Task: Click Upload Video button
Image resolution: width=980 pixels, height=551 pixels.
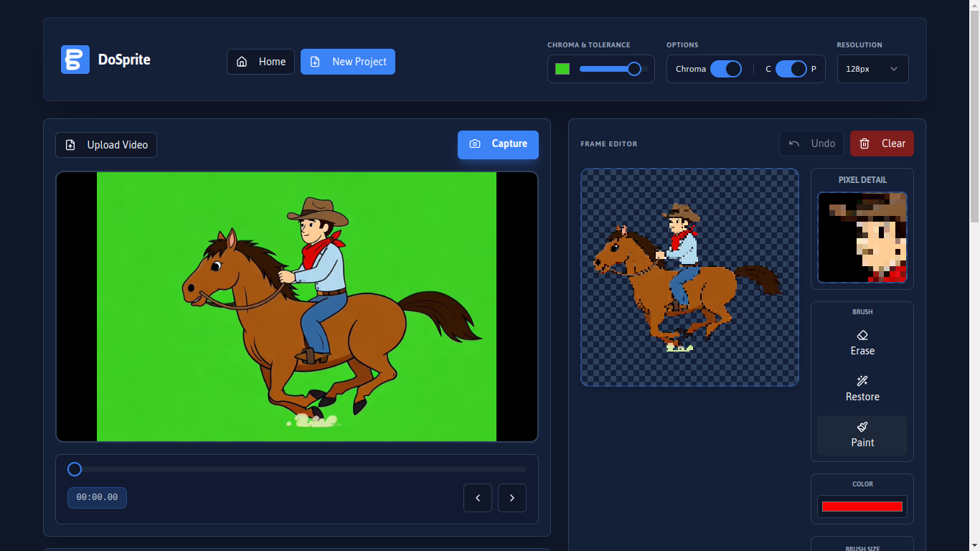Action: pyautogui.click(x=106, y=145)
